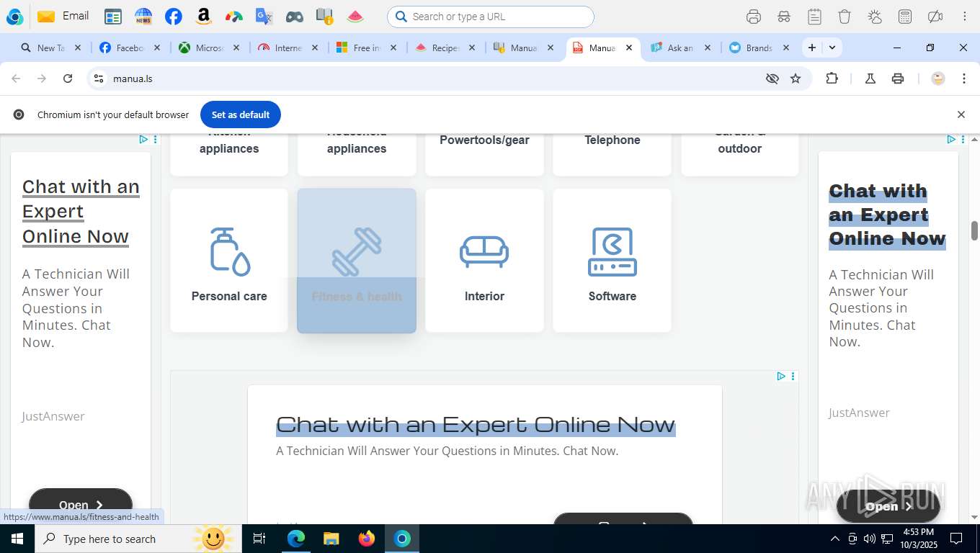
Task: Open the calculator icon in top bar
Action: click(x=905, y=17)
